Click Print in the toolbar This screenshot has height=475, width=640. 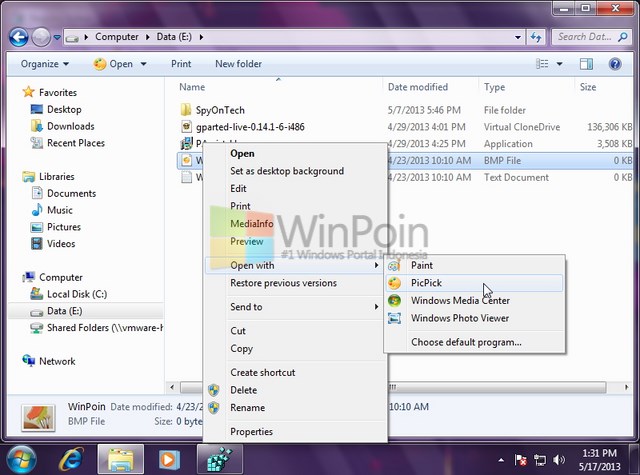click(x=181, y=64)
